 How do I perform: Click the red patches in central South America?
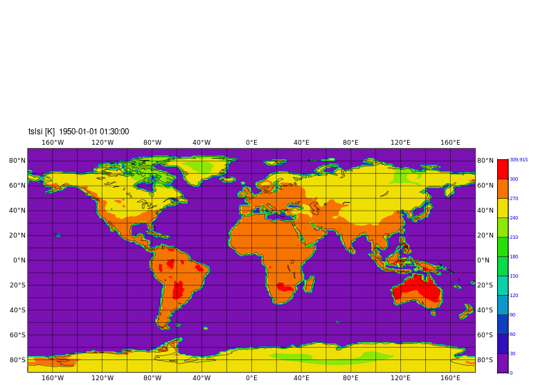178,289
